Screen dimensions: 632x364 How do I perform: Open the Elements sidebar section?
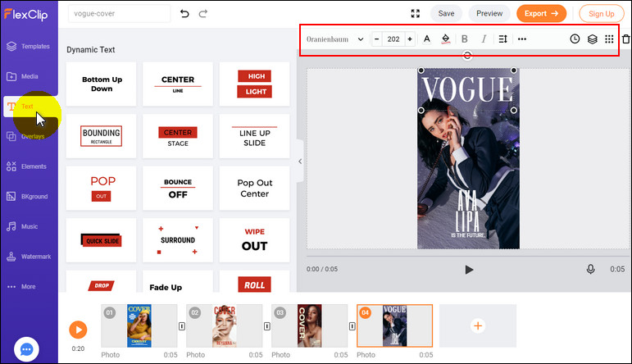pyautogui.click(x=28, y=166)
